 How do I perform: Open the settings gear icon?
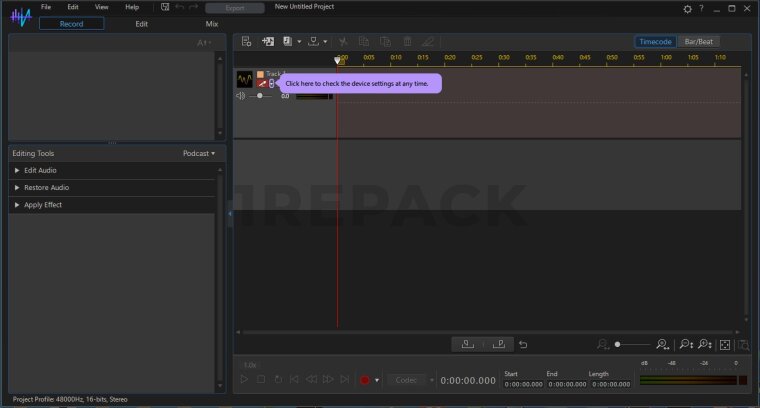point(687,8)
